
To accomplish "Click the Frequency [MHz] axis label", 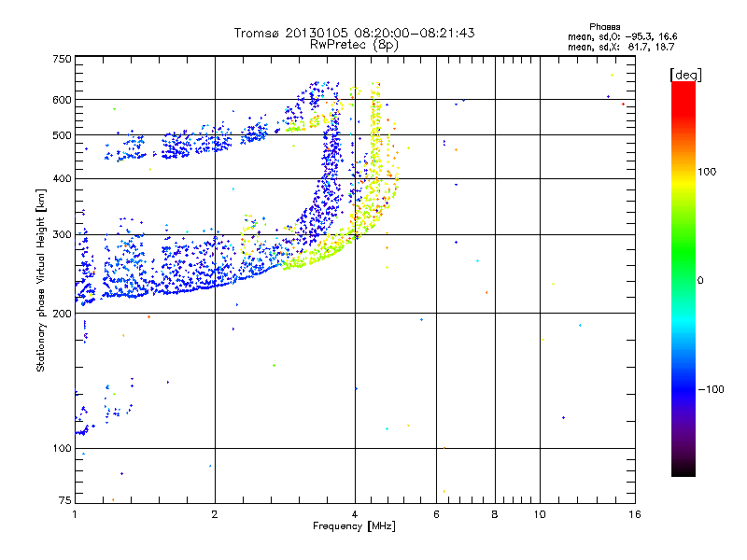I will 354,526.
